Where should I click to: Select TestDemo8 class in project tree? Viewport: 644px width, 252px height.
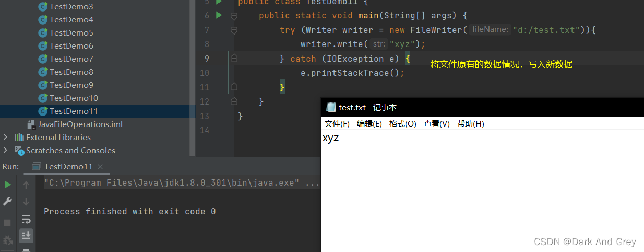71,72
